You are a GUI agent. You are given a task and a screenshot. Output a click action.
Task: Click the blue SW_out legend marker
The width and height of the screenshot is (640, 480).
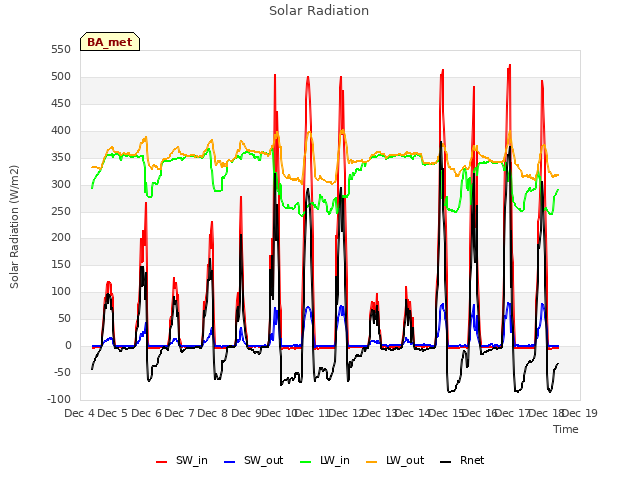tap(230, 462)
